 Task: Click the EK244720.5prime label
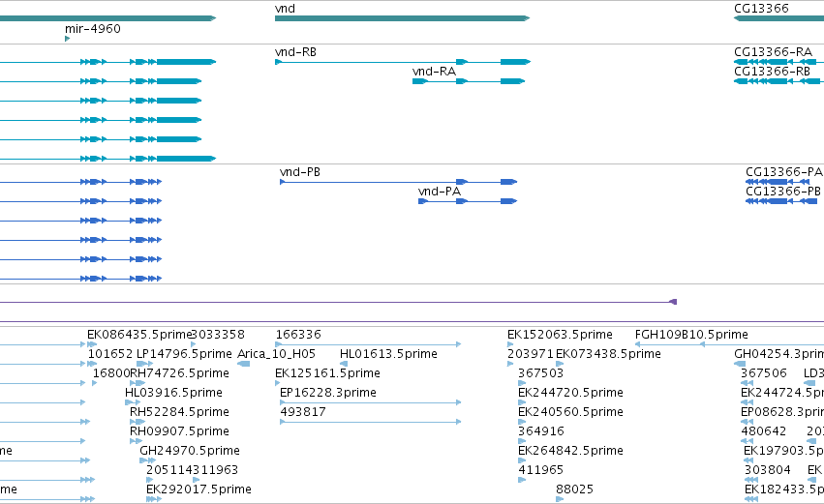pyautogui.click(x=570, y=393)
